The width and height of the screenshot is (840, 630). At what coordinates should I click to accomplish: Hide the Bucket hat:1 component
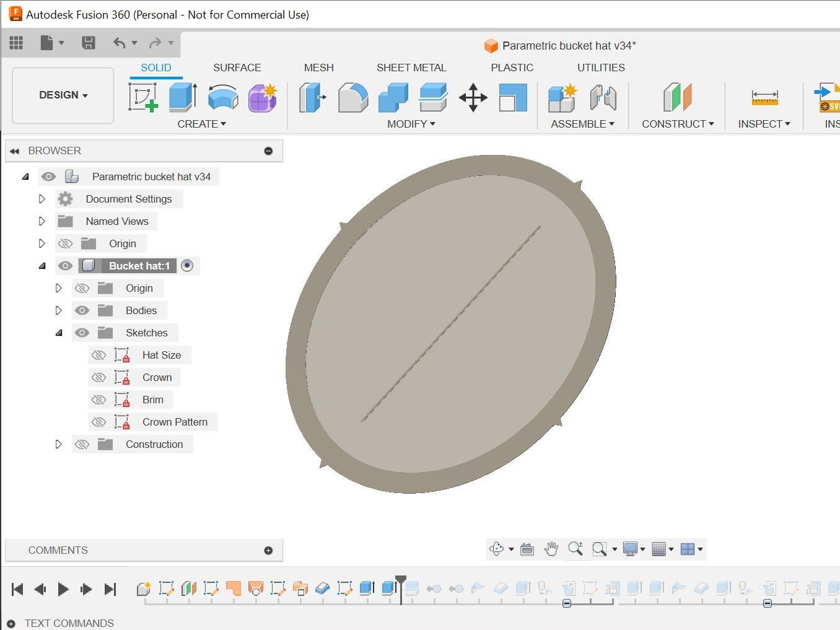pos(65,266)
